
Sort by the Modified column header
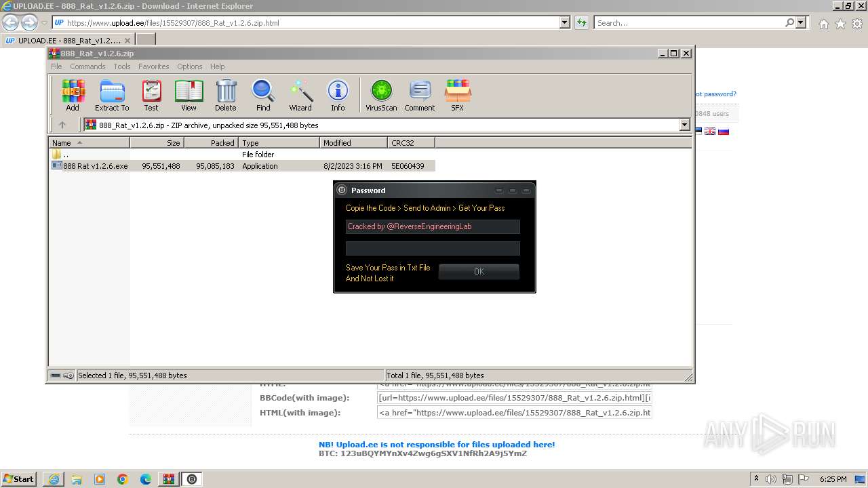tap(353, 143)
